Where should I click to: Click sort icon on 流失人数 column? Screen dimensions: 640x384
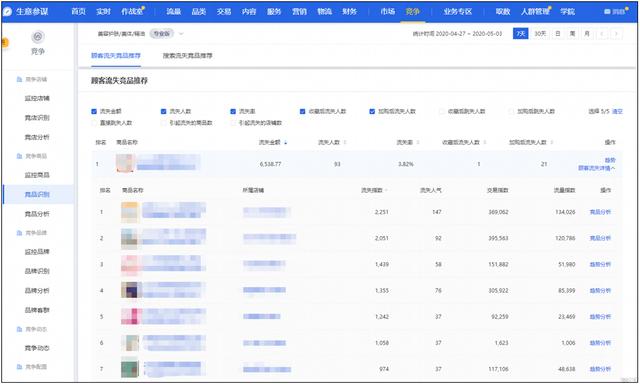point(345,142)
